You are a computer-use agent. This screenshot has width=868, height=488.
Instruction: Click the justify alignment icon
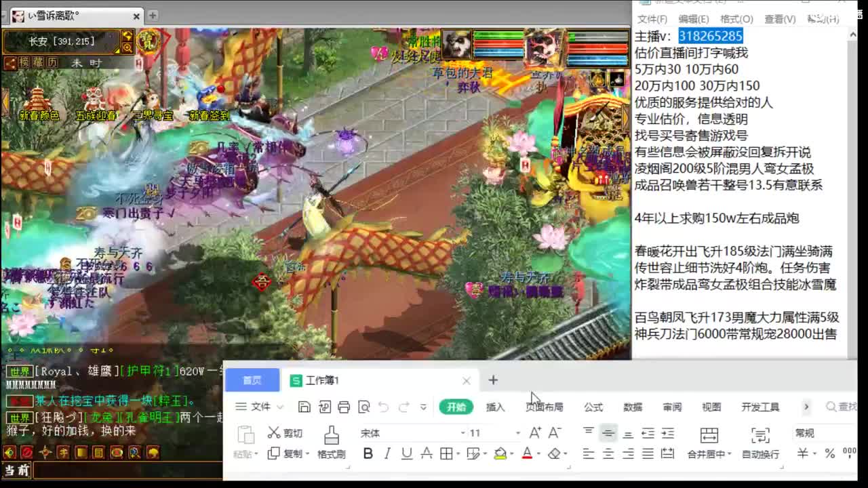(648, 453)
